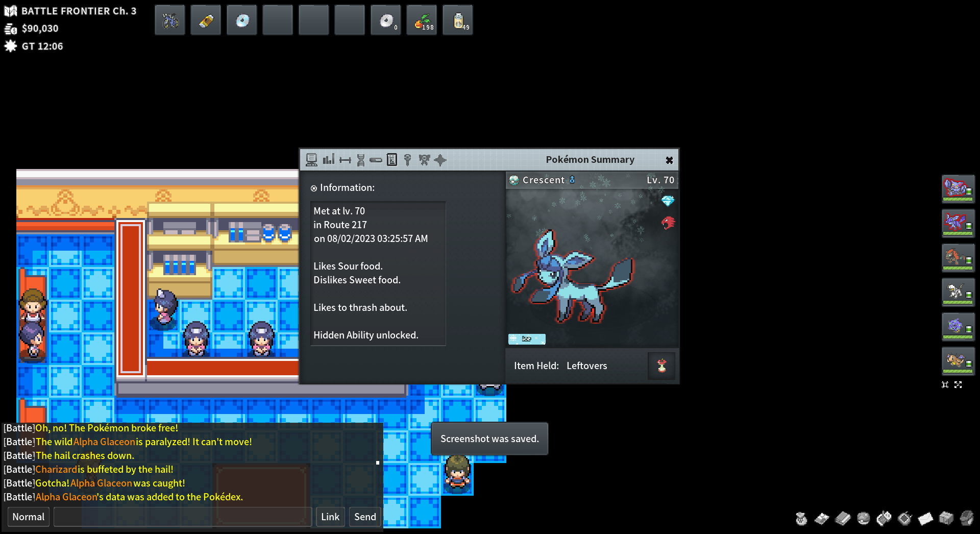Select the information sheet tab
The width and height of the screenshot is (980, 534).
click(x=391, y=160)
